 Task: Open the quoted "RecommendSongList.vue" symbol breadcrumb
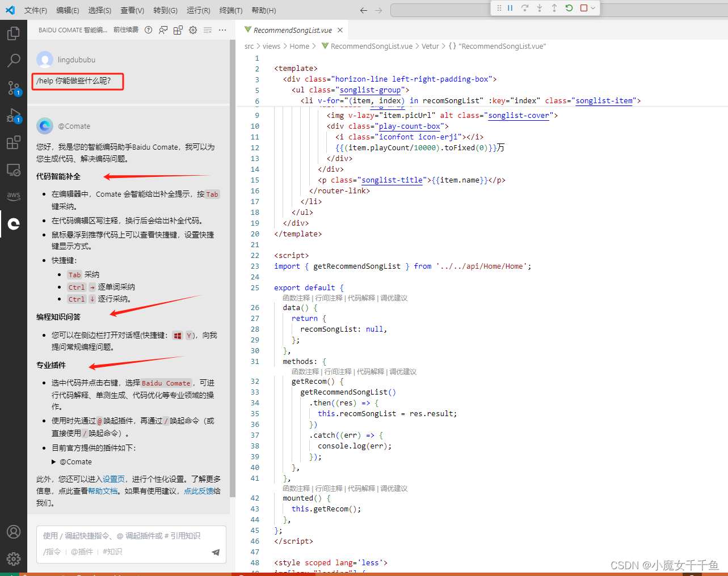click(x=497, y=46)
